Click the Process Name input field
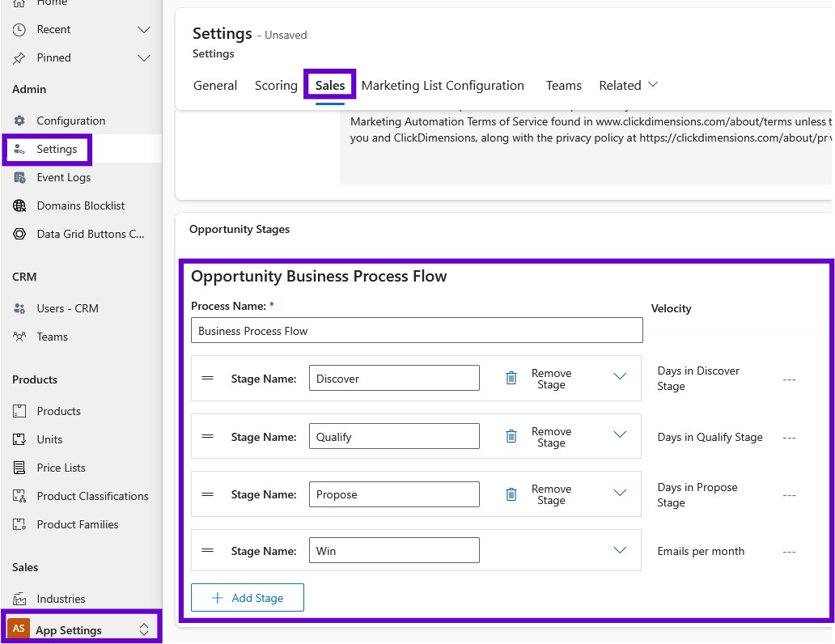This screenshot has width=835, height=644. (x=417, y=330)
